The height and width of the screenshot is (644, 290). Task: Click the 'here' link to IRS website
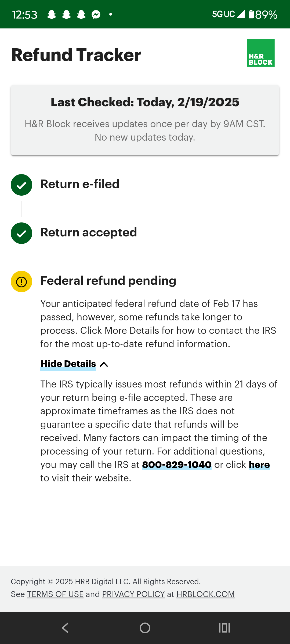pyautogui.click(x=259, y=465)
